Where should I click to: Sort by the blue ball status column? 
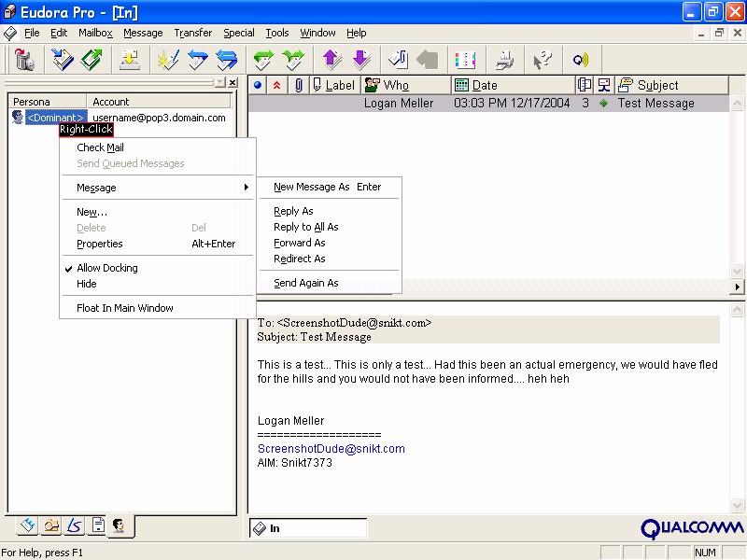(x=258, y=85)
